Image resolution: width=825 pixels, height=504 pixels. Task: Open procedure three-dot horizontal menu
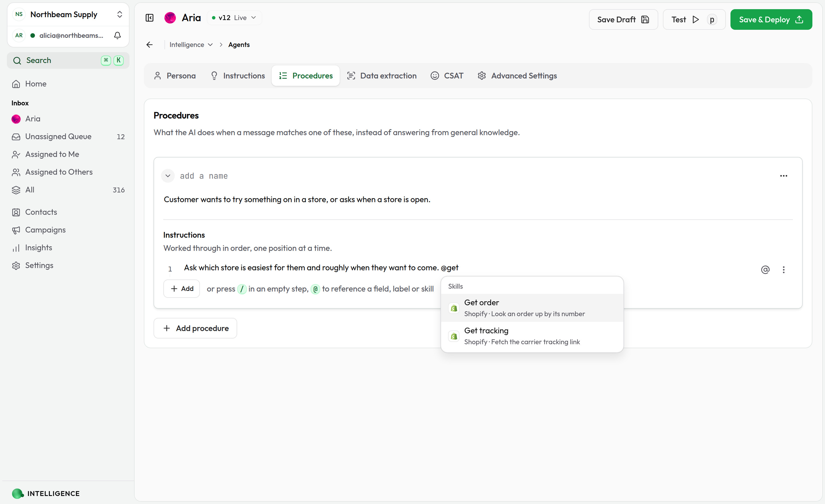click(x=783, y=176)
